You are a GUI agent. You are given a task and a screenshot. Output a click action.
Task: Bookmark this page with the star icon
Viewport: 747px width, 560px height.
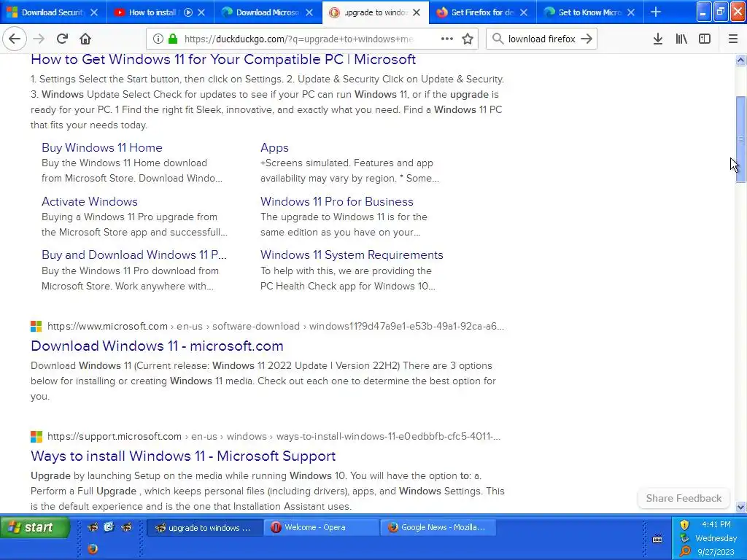pos(468,39)
